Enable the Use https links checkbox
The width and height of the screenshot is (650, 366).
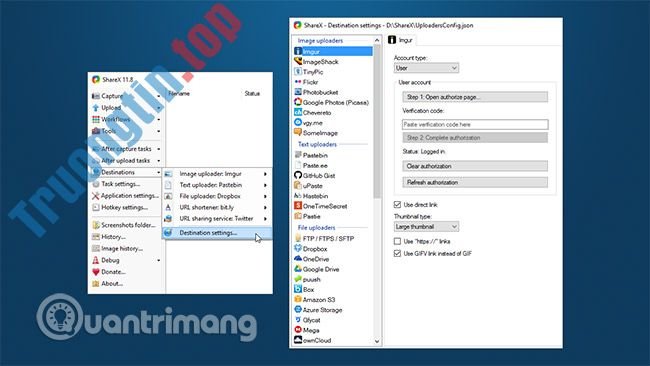(x=397, y=241)
